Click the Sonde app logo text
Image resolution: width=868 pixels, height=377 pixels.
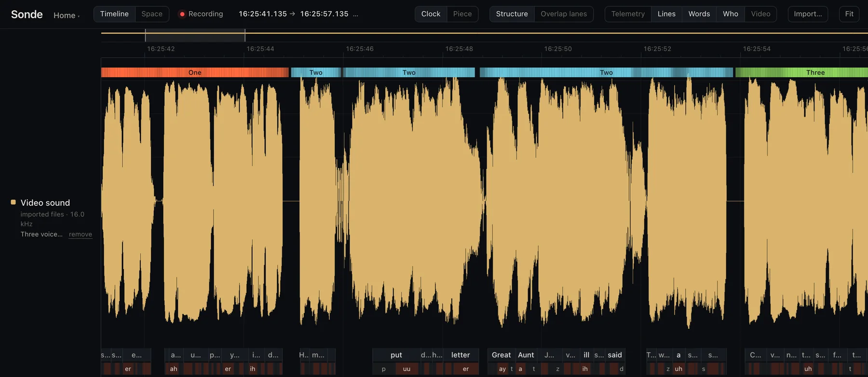pyautogui.click(x=27, y=14)
